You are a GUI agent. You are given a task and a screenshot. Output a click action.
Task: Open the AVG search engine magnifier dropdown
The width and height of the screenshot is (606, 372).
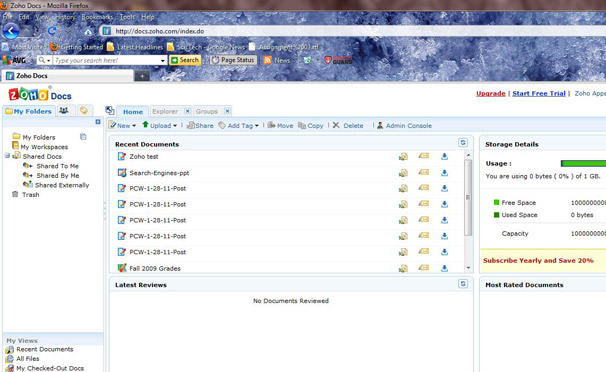click(44, 60)
